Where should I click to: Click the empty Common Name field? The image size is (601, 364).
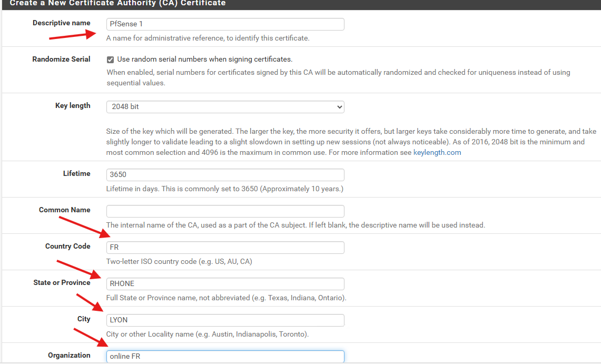tap(225, 211)
